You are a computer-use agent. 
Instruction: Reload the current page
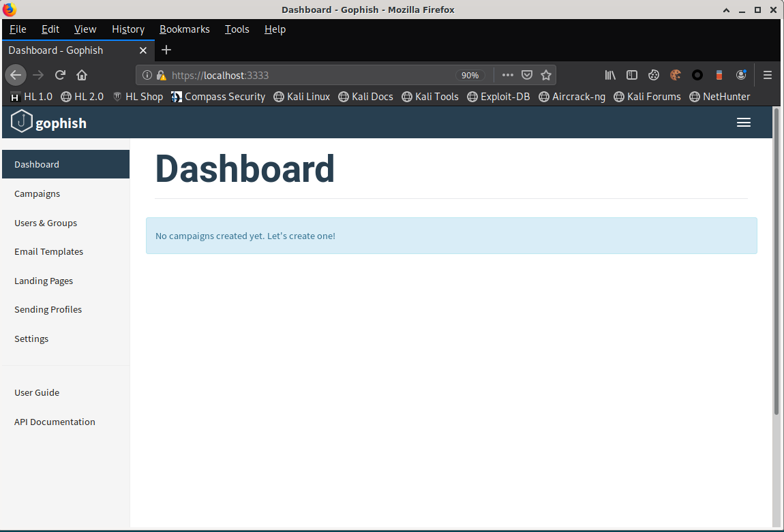60,75
